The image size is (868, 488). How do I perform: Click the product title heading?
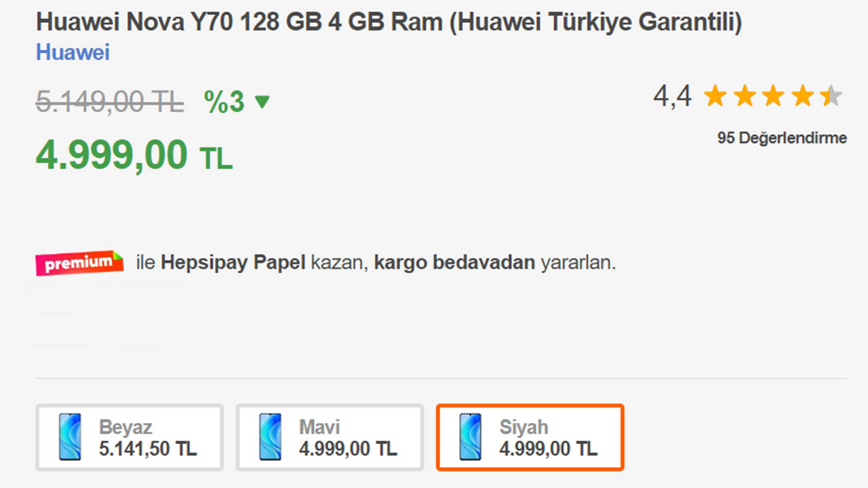[x=389, y=21]
